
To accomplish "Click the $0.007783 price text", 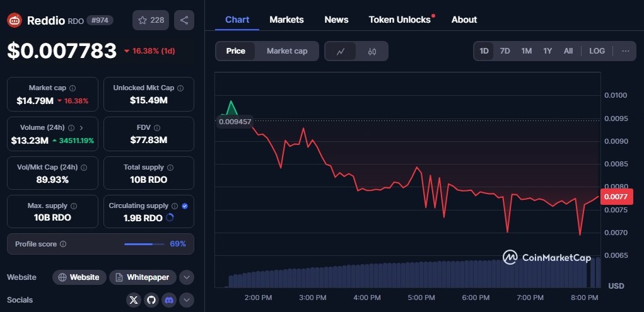I will tap(62, 51).
